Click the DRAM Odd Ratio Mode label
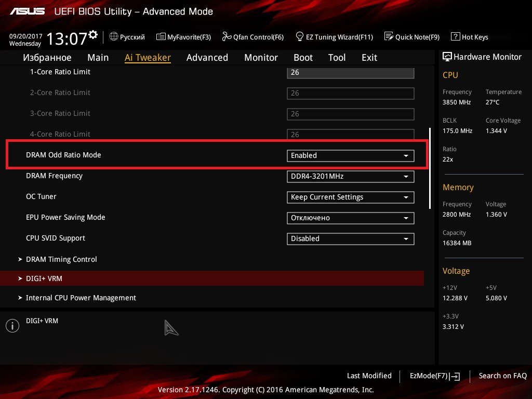The height and width of the screenshot is (399, 532). tap(63, 155)
